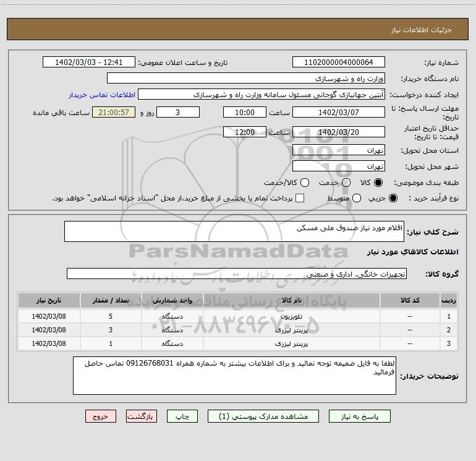
Task: Click پرینتر لیزری in row 2
Action: point(291,330)
